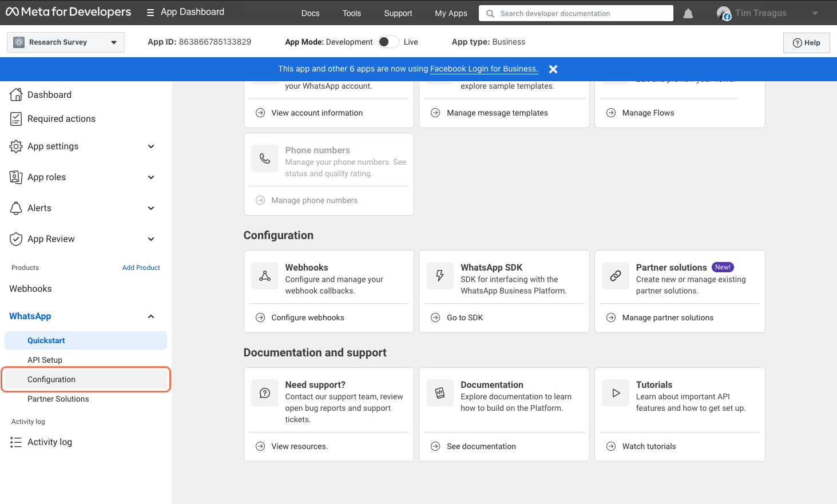This screenshot has width=837, height=504.
Task: Click the Phone numbers handset icon
Action: point(265,159)
